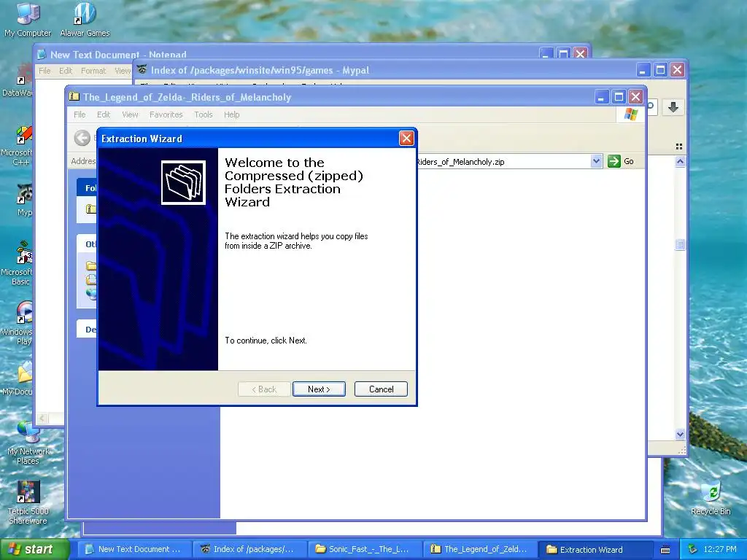Open Tools menu in Zelda folder window

click(x=203, y=114)
